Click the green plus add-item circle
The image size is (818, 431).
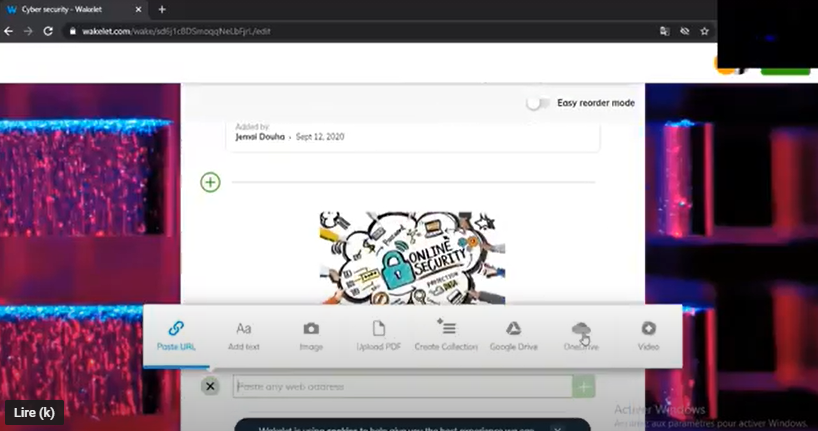coord(210,182)
